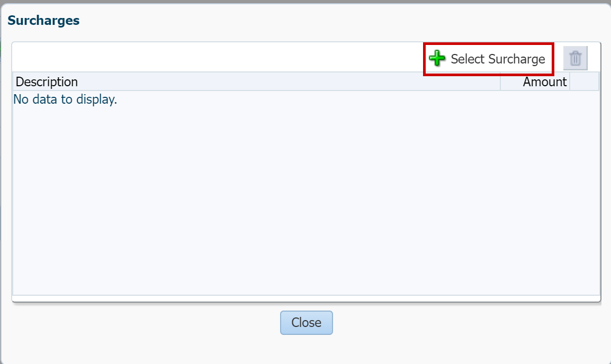The width and height of the screenshot is (611, 364).
Task: Click the grey disabled delete button
Action: tap(575, 58)
